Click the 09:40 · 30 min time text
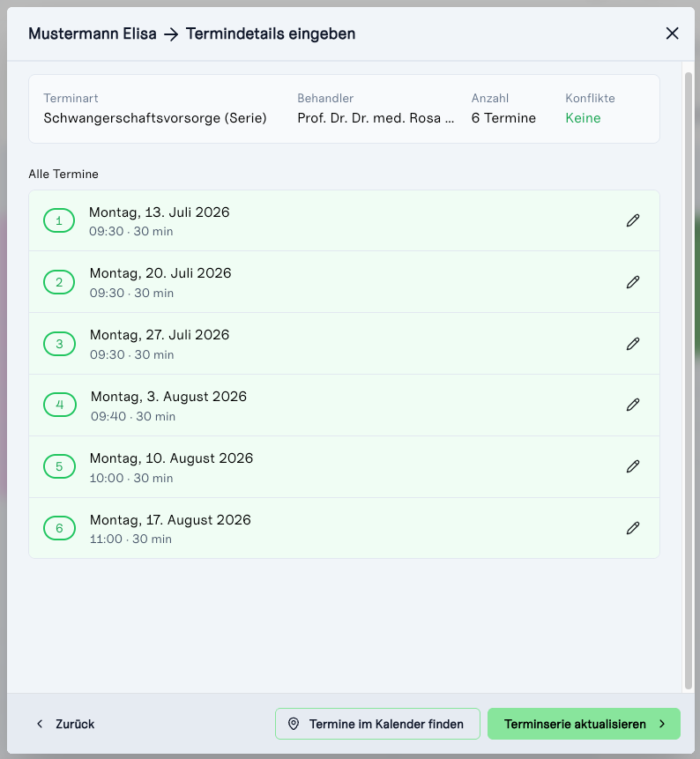Screen dimensions: 700x759 pyautogui.click(x=133, y=416)
